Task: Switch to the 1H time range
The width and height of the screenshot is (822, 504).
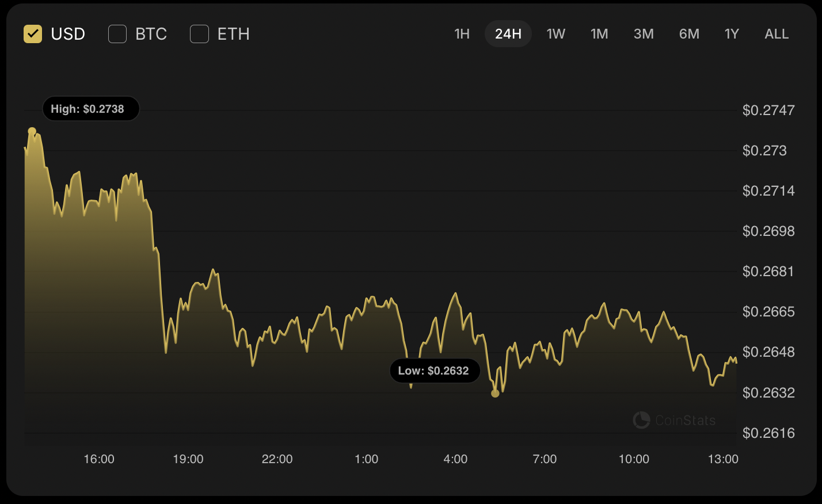Action: click(462, 34)
